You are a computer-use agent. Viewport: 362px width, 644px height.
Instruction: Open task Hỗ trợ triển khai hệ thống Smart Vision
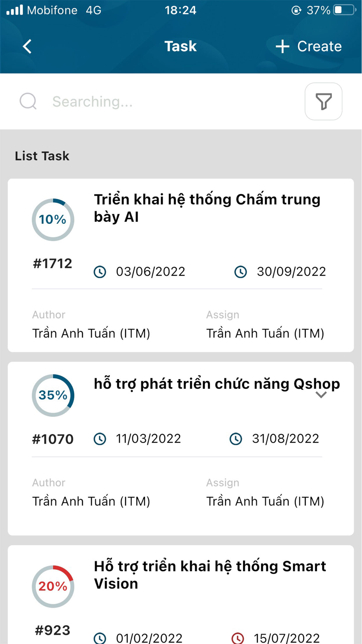tap(210, 575)
